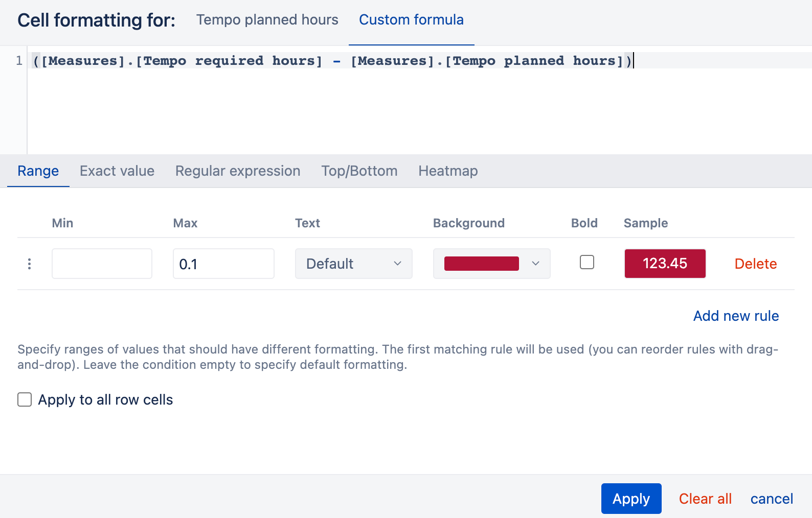Image resolution: width=812 pixels, height=518 pixels.
Task: Expand the Background color dropdown arrow
Action: pos(535,264)
